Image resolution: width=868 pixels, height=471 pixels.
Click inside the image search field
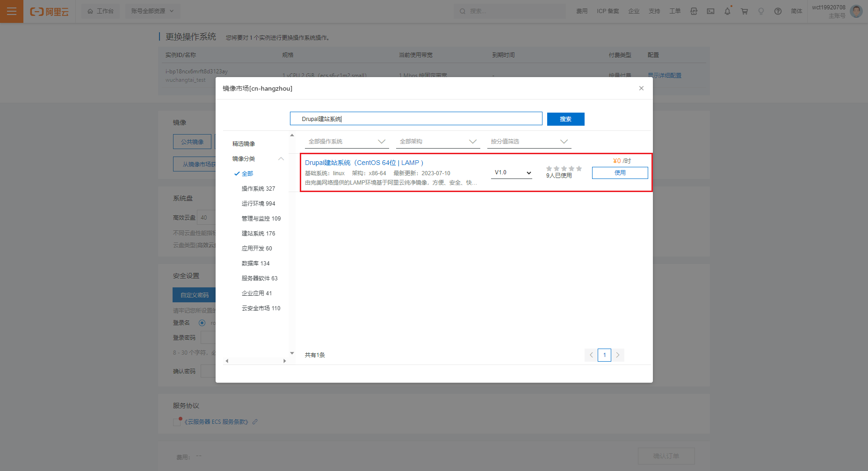pyautogui.click(x=416, y=119)
